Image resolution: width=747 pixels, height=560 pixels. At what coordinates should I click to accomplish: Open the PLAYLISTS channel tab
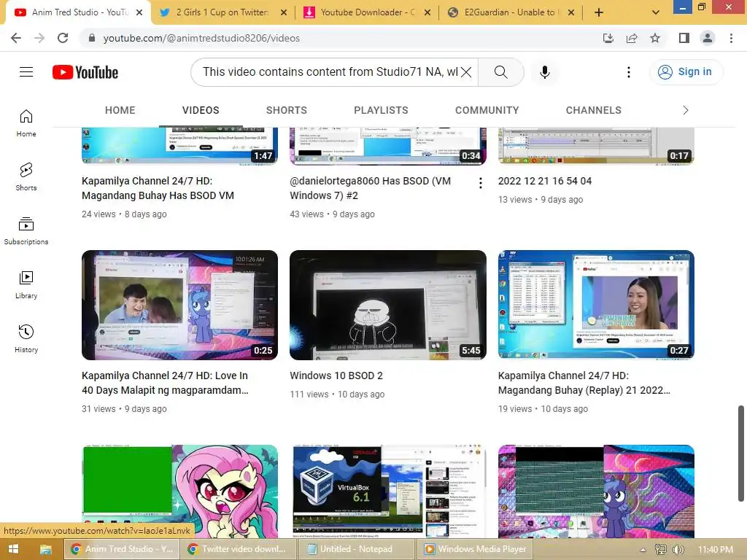pos(381,111)
